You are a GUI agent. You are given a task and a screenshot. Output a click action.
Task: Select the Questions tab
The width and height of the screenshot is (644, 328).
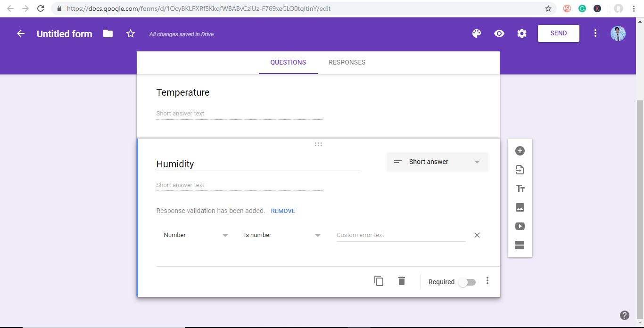click(288, 62)
